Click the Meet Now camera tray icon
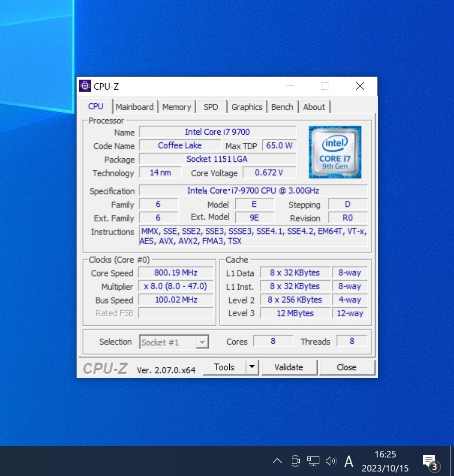This screenshot has height=476, width=454. click(x=295, y=461)
